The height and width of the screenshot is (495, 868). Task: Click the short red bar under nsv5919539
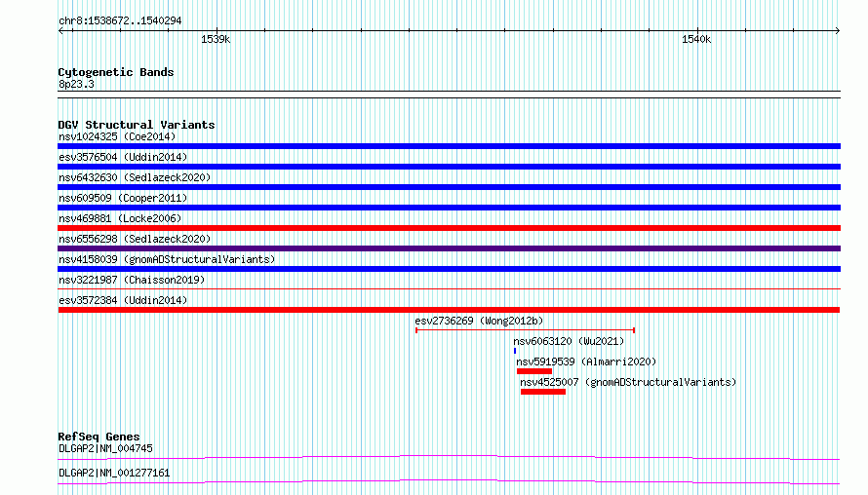click(x=534, y=371)
